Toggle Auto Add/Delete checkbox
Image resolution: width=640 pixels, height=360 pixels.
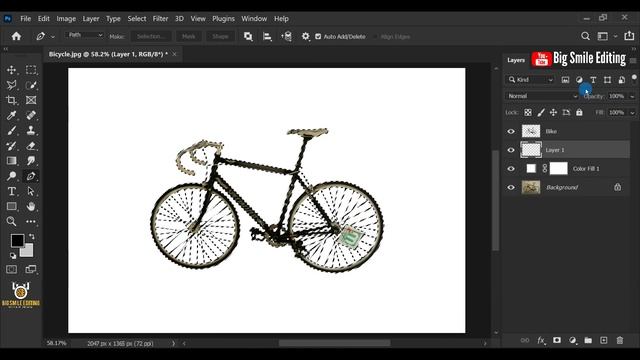click(318, 36)
